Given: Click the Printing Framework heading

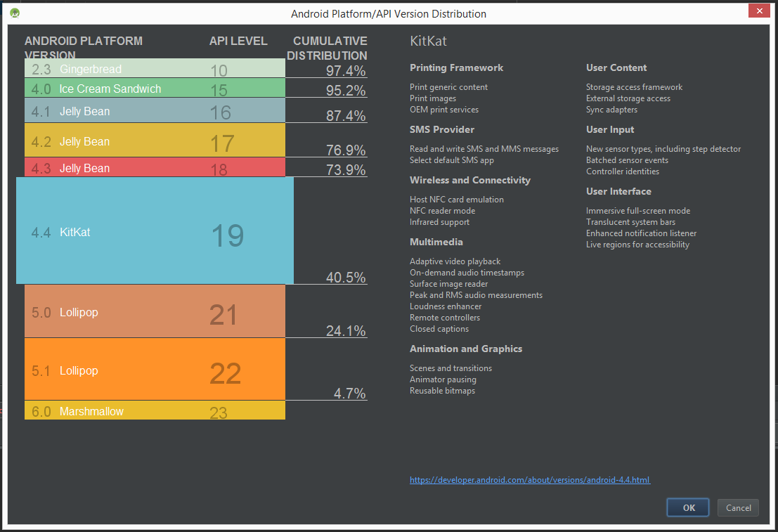Looking at the screenshot, I should (x=457, y=68).
